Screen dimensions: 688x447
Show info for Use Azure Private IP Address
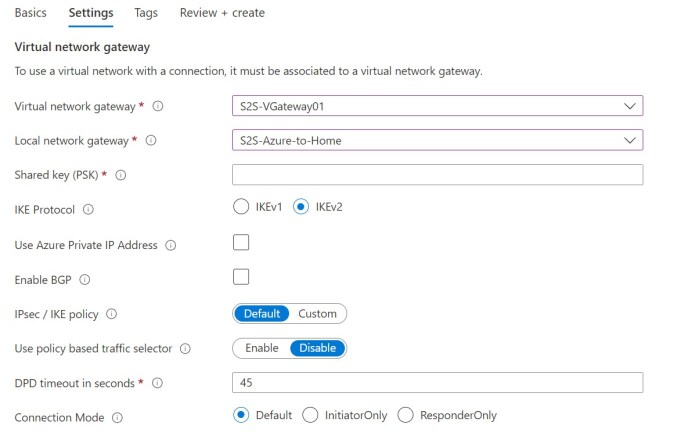pos(170,245)
